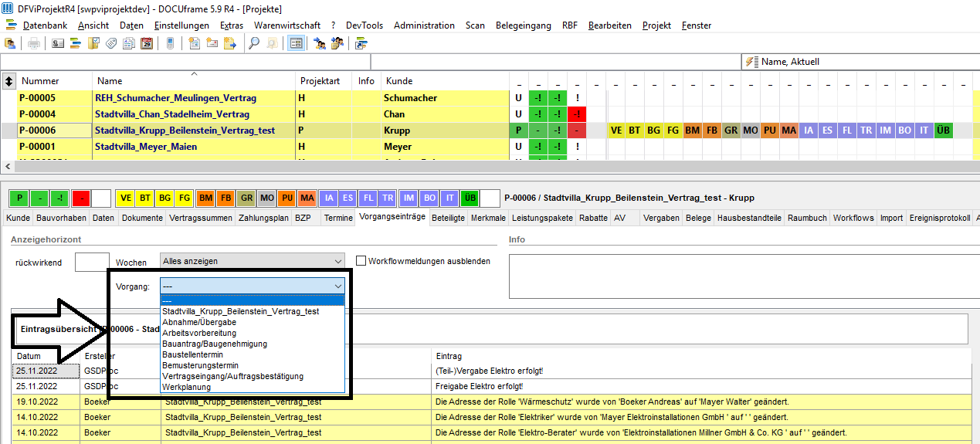Click the print icon in toolbar
The width and height of the screenshot is (980, 444).
tap(33, 43)
